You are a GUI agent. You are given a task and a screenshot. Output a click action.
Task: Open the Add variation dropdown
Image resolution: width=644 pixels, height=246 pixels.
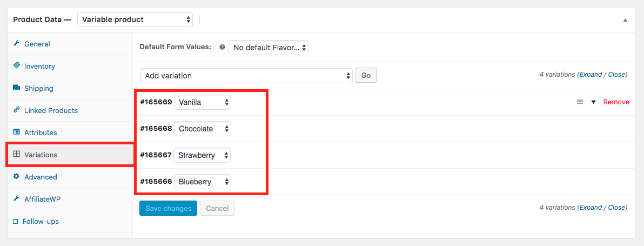[246, 76]
